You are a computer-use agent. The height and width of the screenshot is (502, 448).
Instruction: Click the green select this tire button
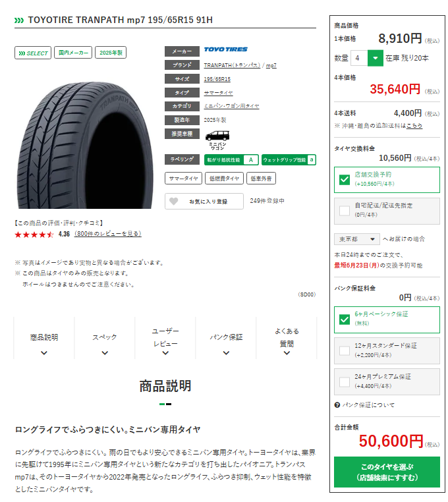387,472
